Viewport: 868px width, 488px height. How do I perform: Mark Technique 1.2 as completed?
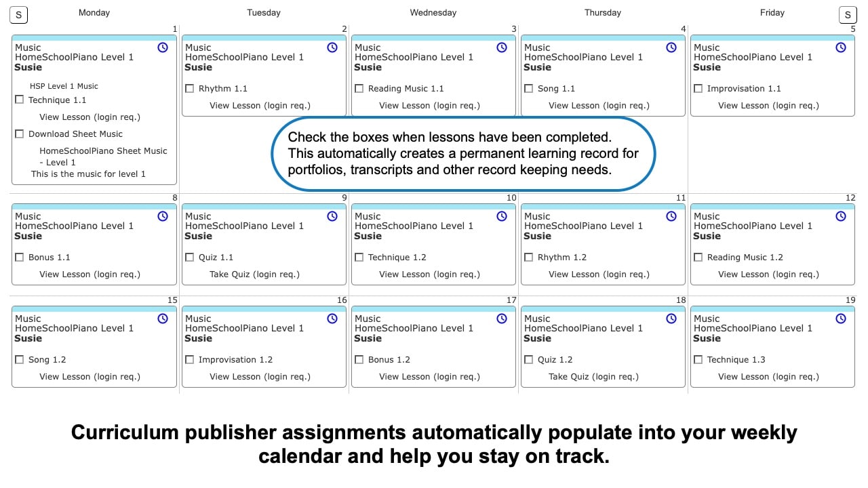pyautogui.click(x=359, y=257)
